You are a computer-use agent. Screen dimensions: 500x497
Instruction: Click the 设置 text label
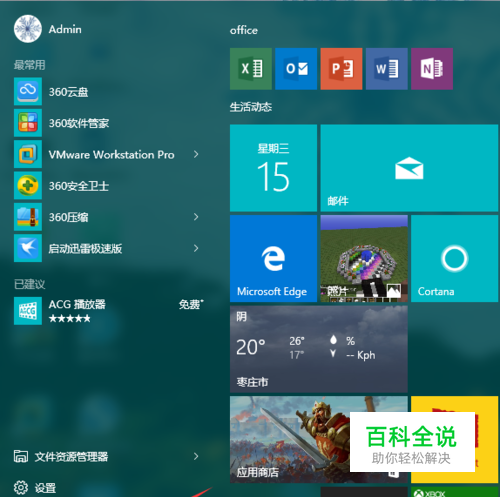[45, 488]
